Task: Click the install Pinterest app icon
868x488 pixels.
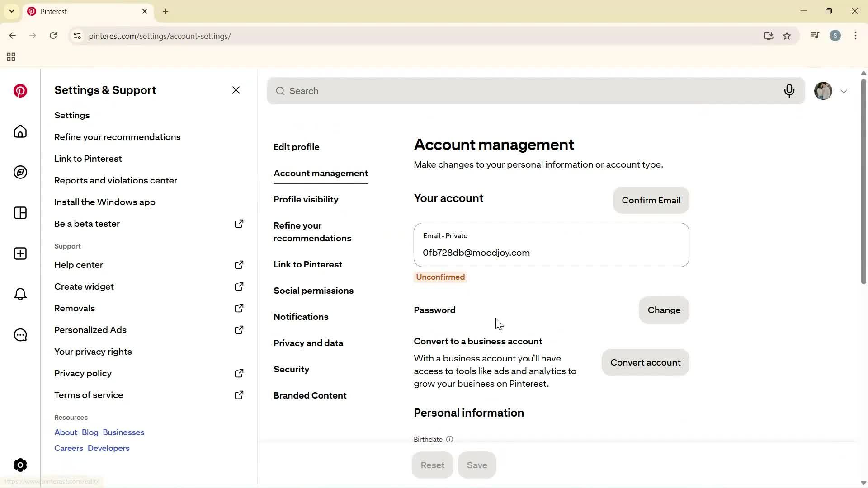Action: [768, 36]
